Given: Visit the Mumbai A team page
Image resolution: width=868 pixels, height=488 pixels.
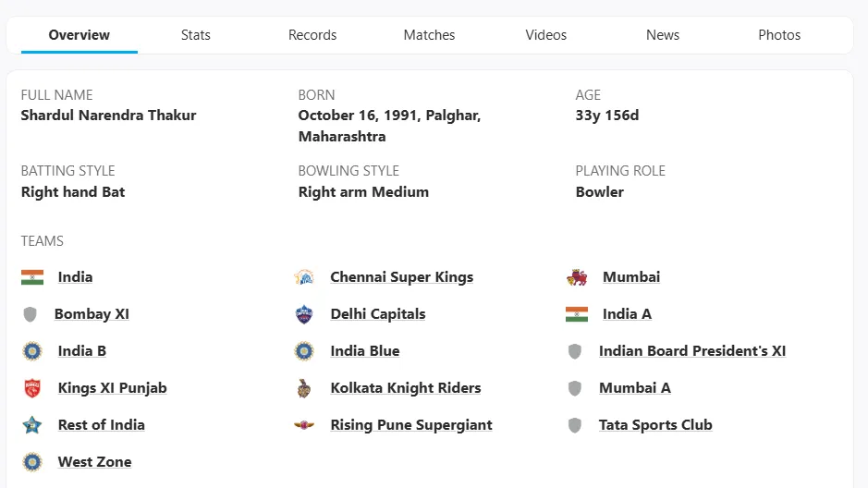Looking at the screenshot, I should point(634,388).
